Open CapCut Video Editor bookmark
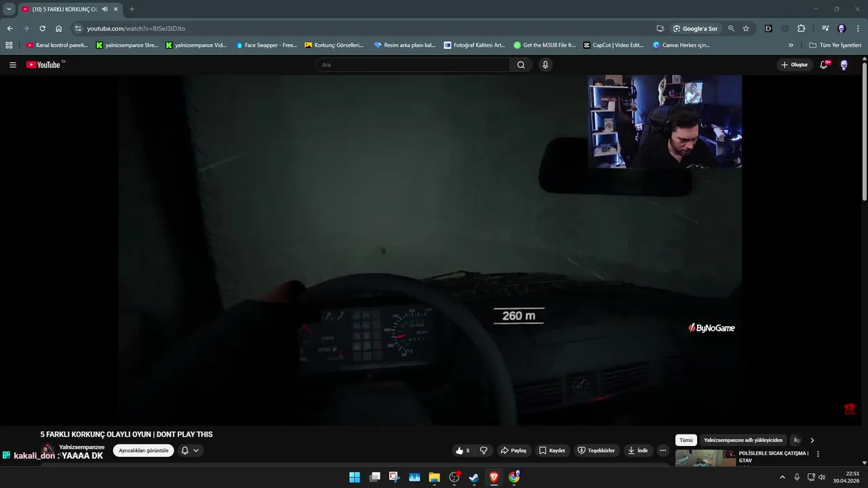 click(614, 45)
